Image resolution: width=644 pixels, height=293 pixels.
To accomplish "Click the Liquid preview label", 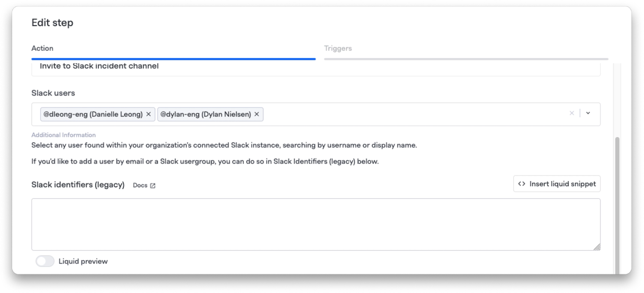I will (x=83, y=261).
